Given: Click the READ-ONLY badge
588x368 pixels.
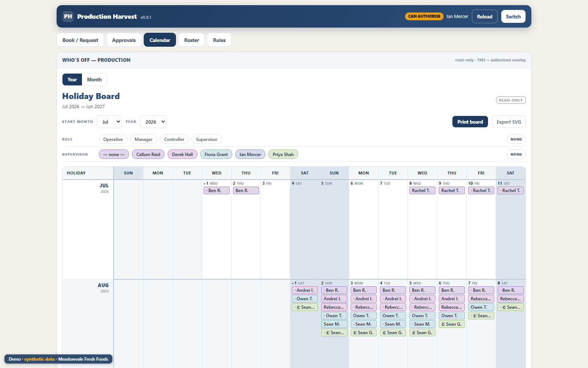Looking at the screenshot, I should [511, 100].
